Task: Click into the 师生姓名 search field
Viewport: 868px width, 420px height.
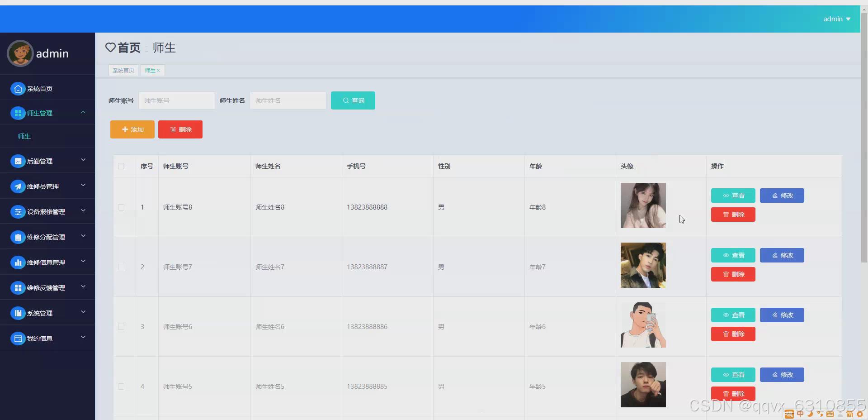Action: click(x=288, y=100)
